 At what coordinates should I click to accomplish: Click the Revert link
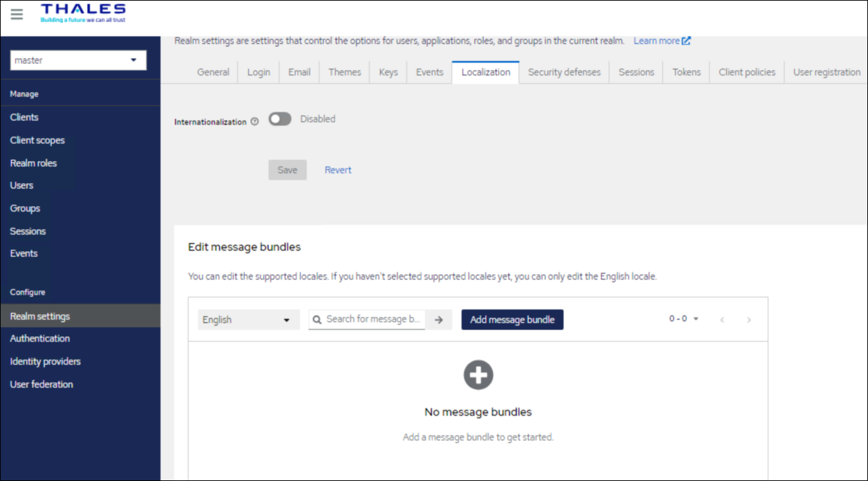(338, 170)
